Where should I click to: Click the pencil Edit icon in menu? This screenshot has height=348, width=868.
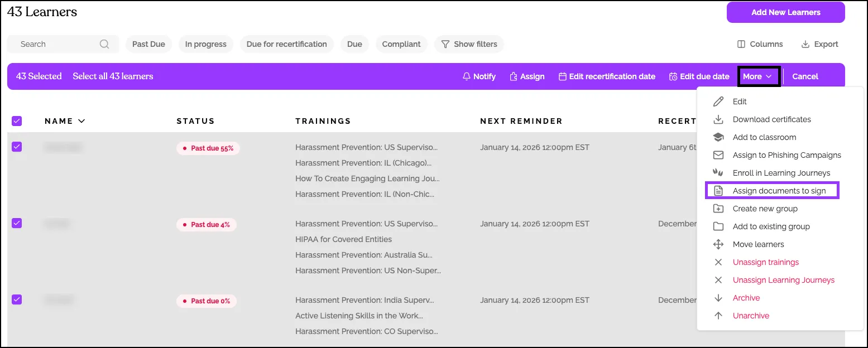point(719,101)
